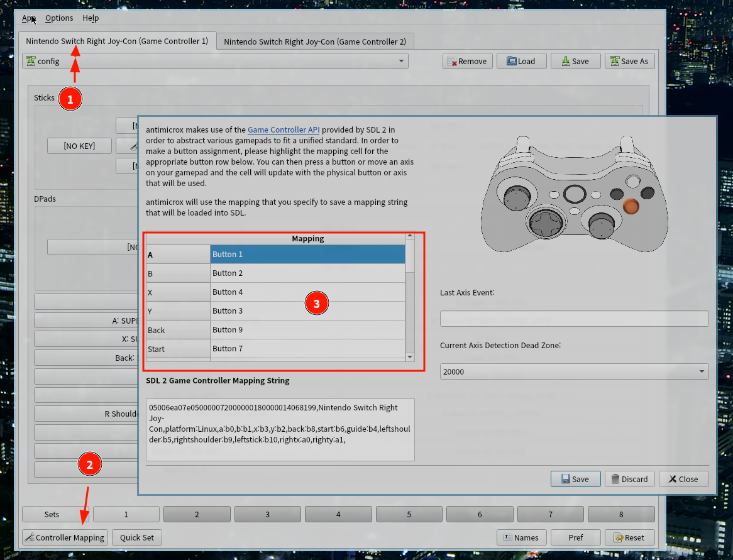Click the Last Axis Event field
The width and height of the screenshot is (733, 560).
574,319
